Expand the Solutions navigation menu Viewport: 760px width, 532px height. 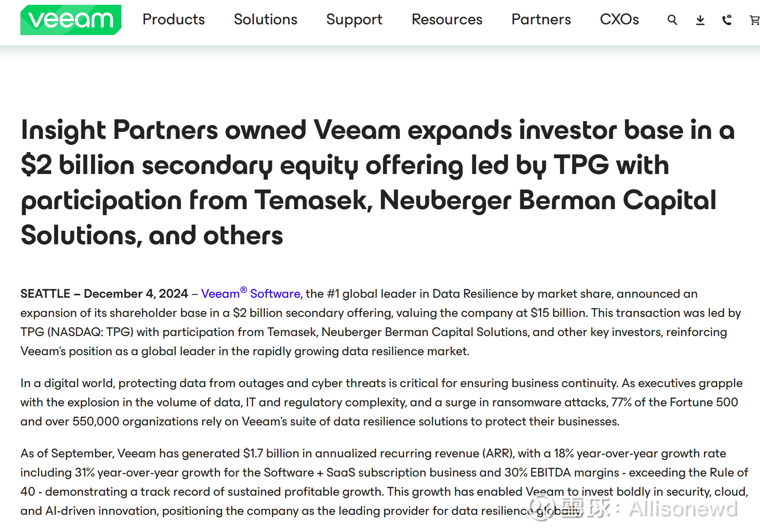click(x=266, y=20)
